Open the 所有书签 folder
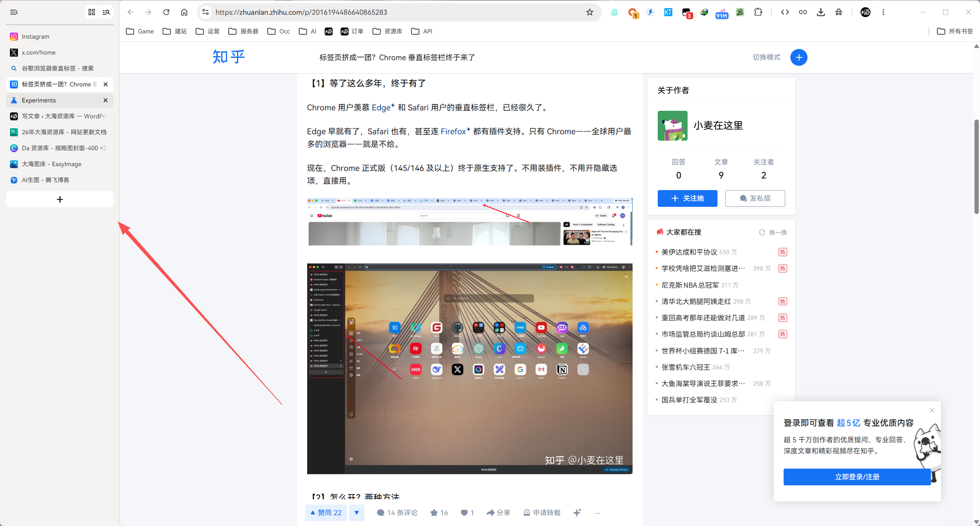The image size is (980, 526). tap(955, 31)
